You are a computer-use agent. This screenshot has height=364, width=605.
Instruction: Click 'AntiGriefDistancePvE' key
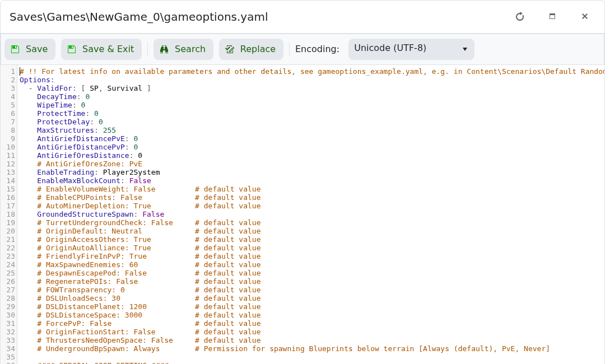(81, 139)
